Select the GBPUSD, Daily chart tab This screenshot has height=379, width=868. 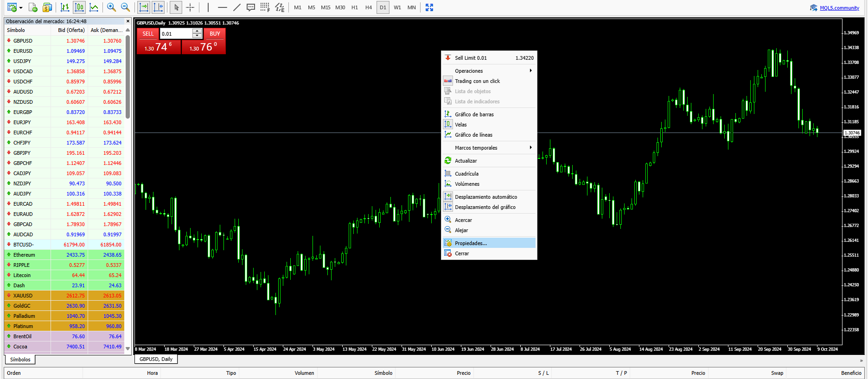[x=156, y=359]
